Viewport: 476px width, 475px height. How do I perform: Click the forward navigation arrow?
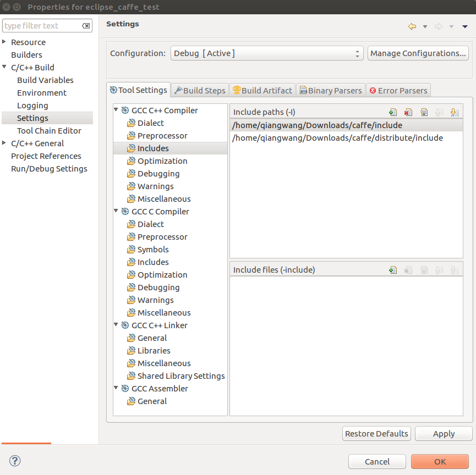439,26
